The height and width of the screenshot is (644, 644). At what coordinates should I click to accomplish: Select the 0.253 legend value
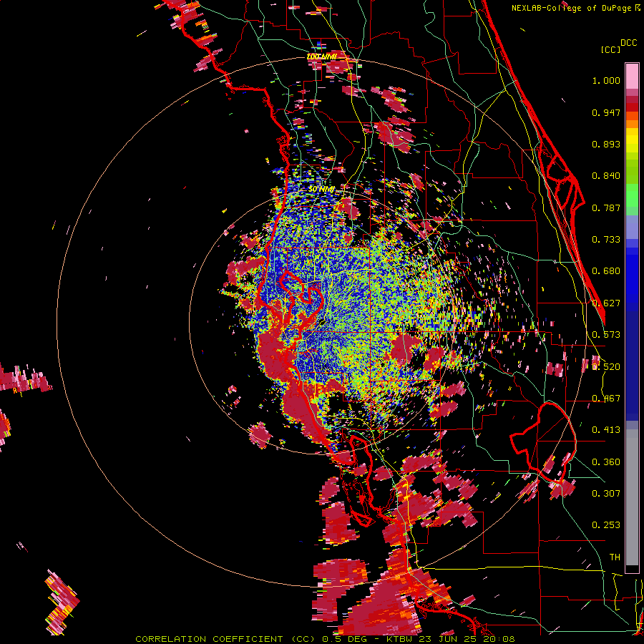click(x=606, y=525)
